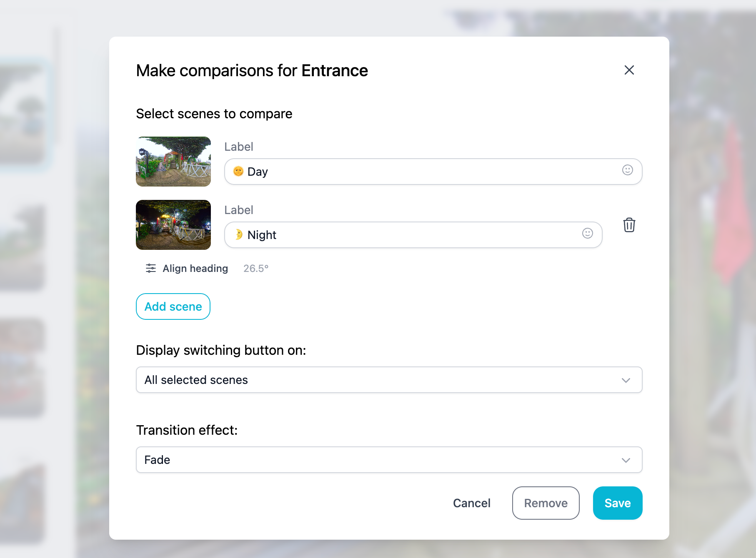Remove the comparison via Remove button
The image size is (756, 558).
click(546, 503)
